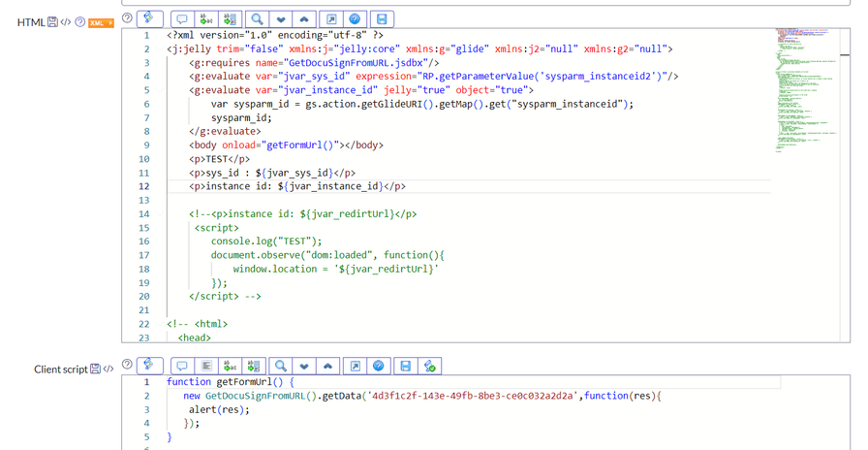Click Find Next arrow in HTML editor toolbar
The height and width of the screenshot is (450, 868).
281,19
